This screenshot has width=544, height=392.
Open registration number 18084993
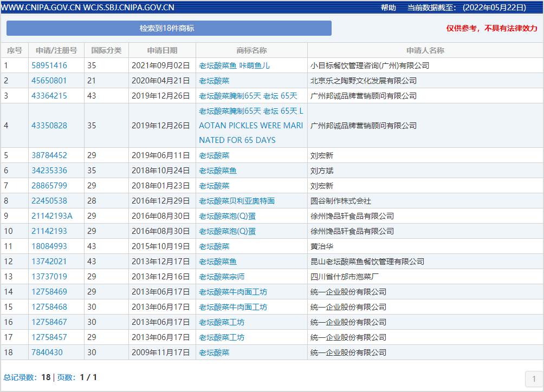(49, 246)
